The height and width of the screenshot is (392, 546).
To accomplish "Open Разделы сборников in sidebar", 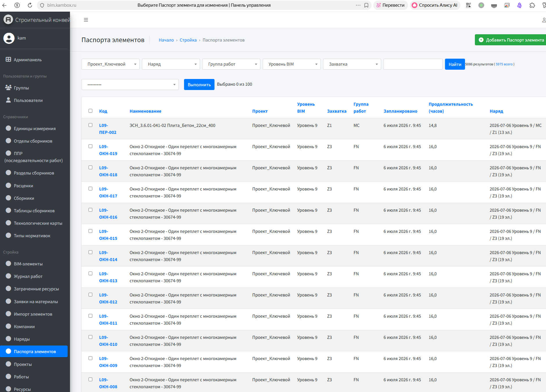I will coord(34,173).
